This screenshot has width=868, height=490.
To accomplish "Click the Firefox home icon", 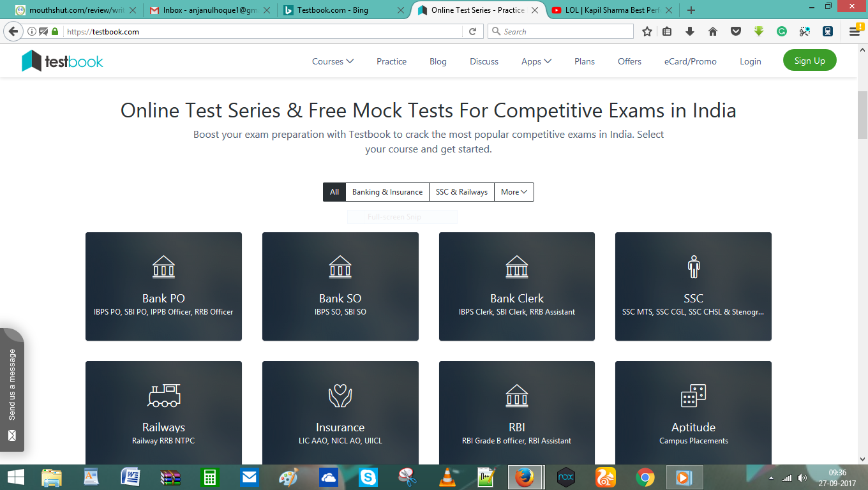I will click(713, 31).
